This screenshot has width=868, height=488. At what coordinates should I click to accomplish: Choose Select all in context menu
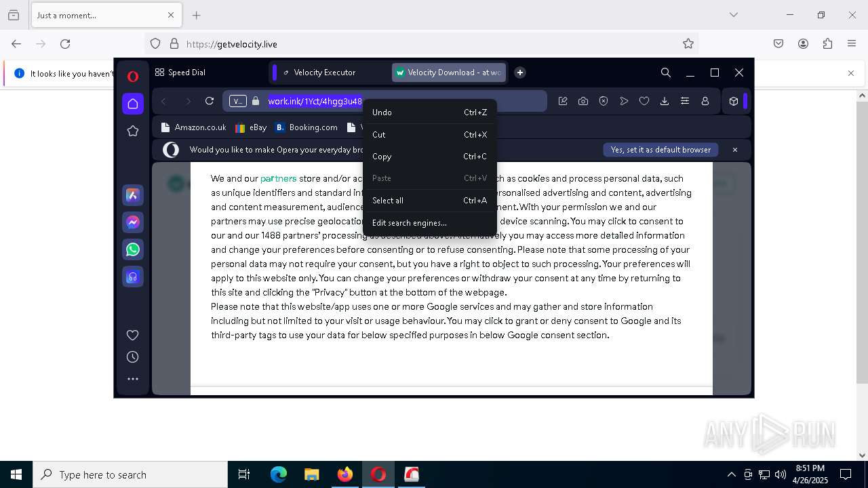(430, 201)
